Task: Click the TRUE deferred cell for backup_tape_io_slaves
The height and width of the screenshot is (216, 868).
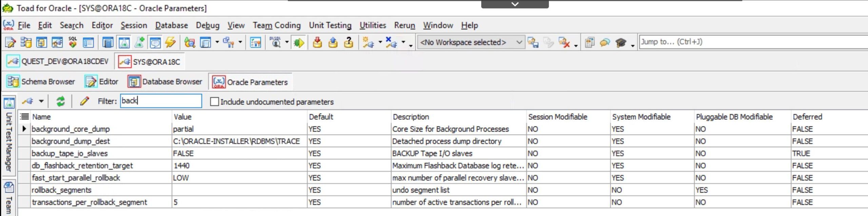Action: click(830, 154)
